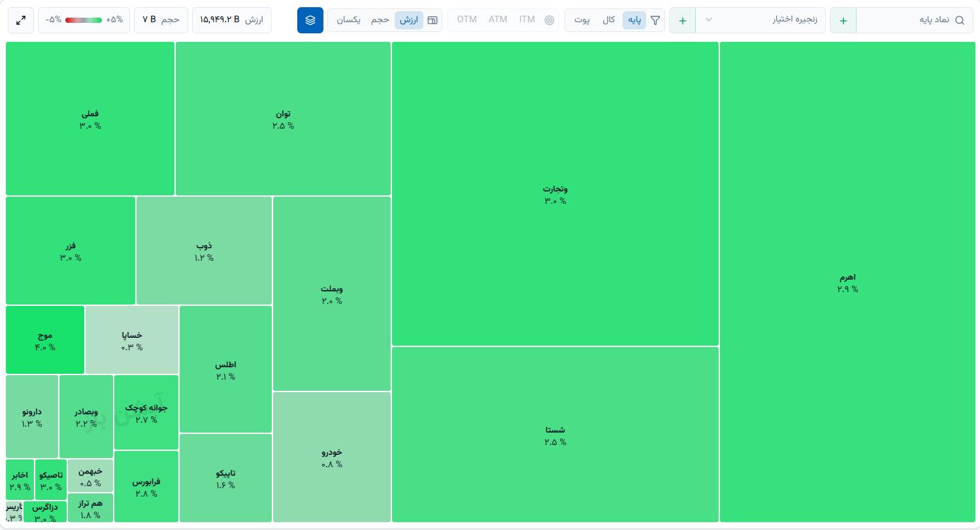
Task: Select the کال filter tab
Action: (609, 20)
